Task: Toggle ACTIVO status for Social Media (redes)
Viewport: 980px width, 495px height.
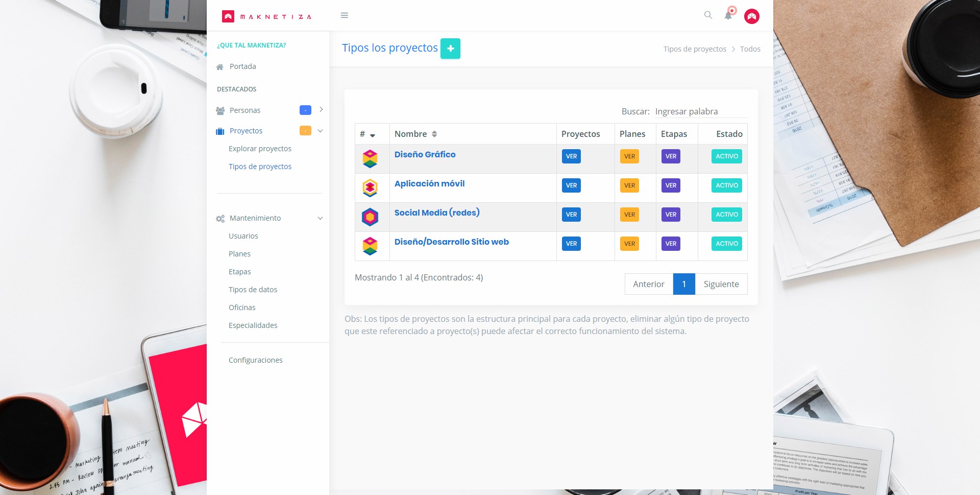Action: coord(727,215)
